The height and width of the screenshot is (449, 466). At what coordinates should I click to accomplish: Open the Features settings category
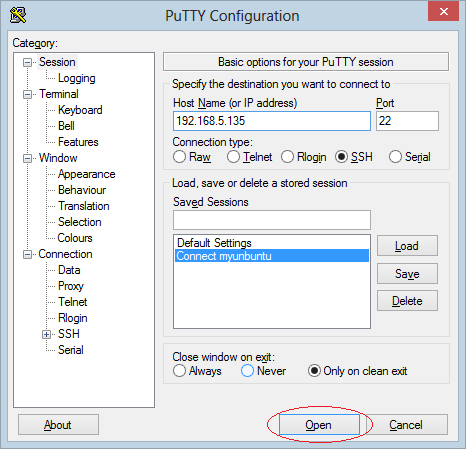[78, 142]
